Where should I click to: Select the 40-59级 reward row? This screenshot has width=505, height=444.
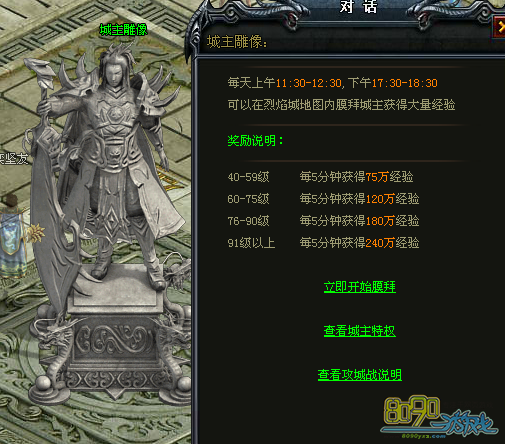[x=320, y=177]
